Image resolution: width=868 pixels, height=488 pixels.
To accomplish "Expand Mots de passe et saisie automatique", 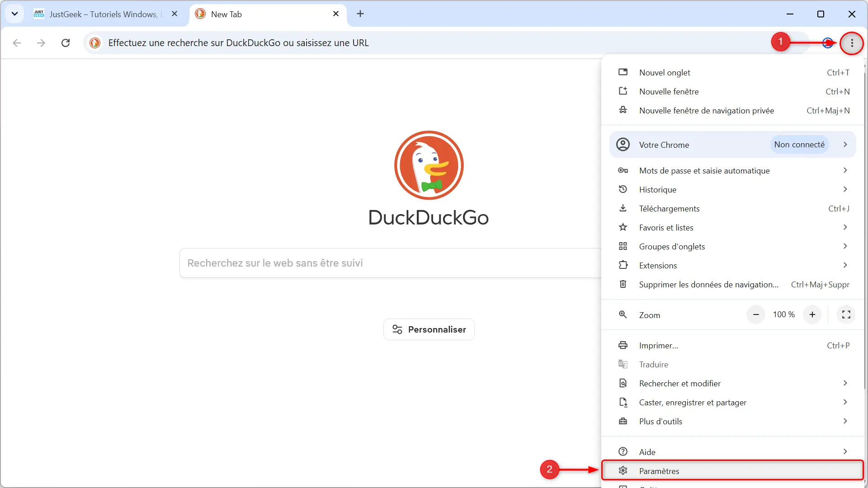I will point(733,171).
